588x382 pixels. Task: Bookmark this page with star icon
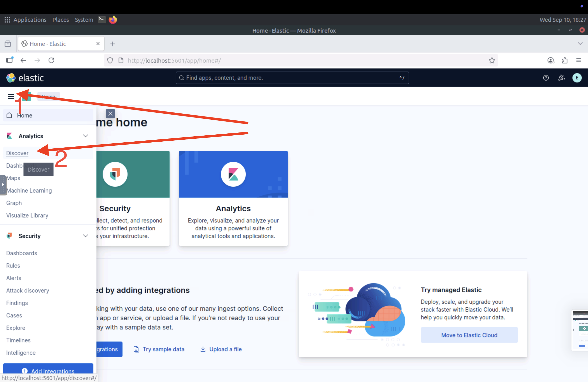(492, 60)
